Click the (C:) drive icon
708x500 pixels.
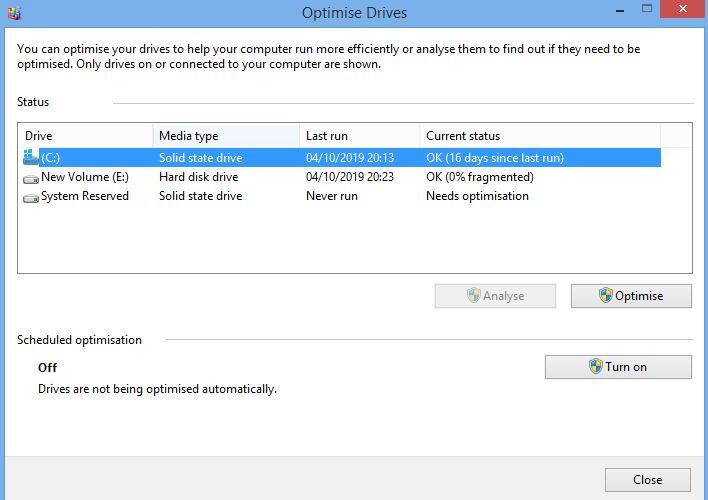tap(30, 157)
